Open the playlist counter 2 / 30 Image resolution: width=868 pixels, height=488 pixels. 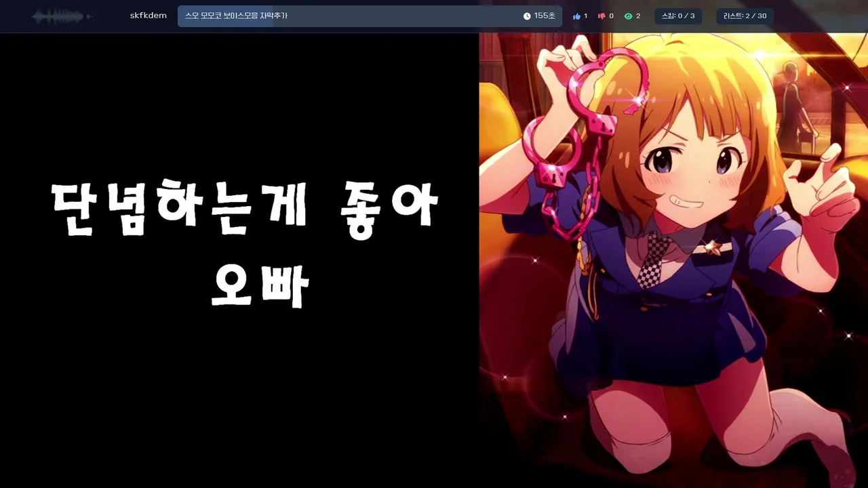click(745, 16)
